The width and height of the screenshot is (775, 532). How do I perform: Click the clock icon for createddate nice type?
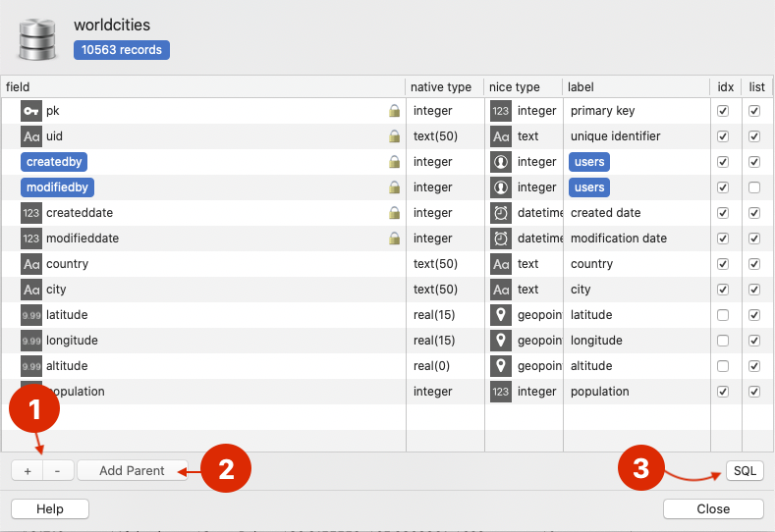(x=501, y=213)
